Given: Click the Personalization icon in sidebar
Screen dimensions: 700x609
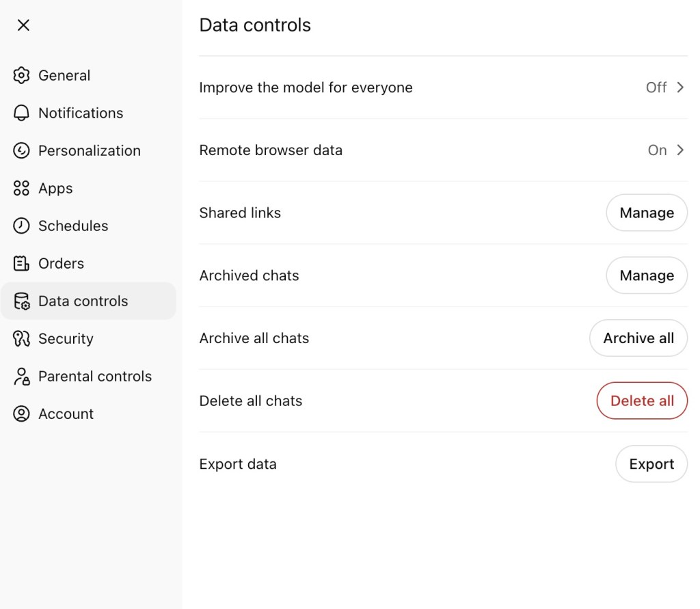Looking at the screenshot, I should click(22, 150).
